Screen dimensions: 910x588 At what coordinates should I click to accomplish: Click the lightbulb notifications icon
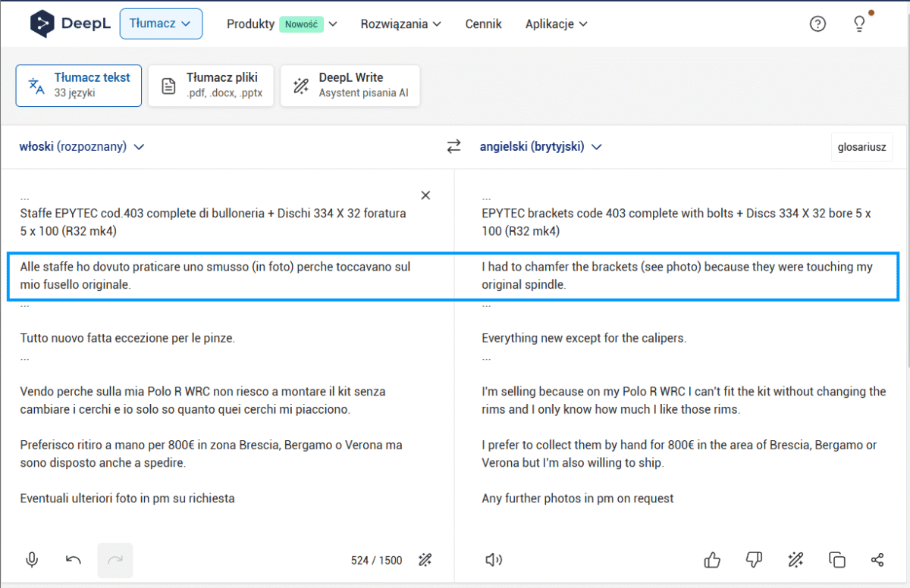(x=860, y=23)
